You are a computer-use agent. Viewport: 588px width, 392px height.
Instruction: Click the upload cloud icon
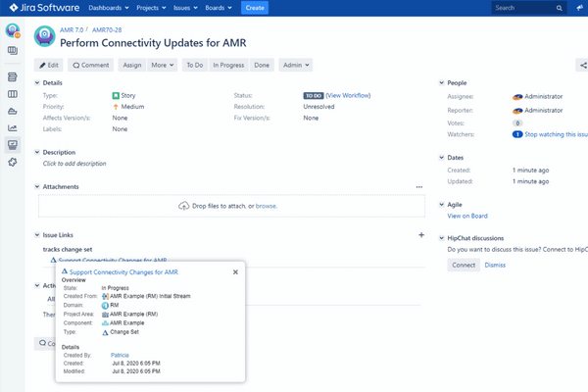183,206
